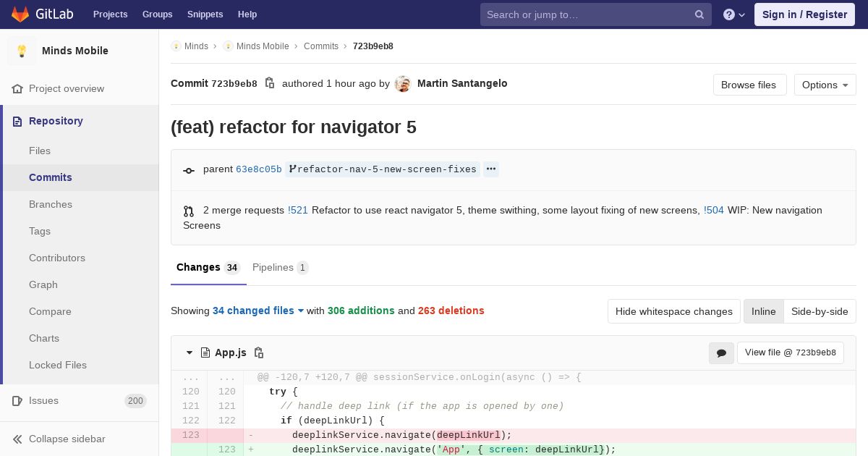
Task: Click Minds Mobile project title
Action: [x=75, y=51]
